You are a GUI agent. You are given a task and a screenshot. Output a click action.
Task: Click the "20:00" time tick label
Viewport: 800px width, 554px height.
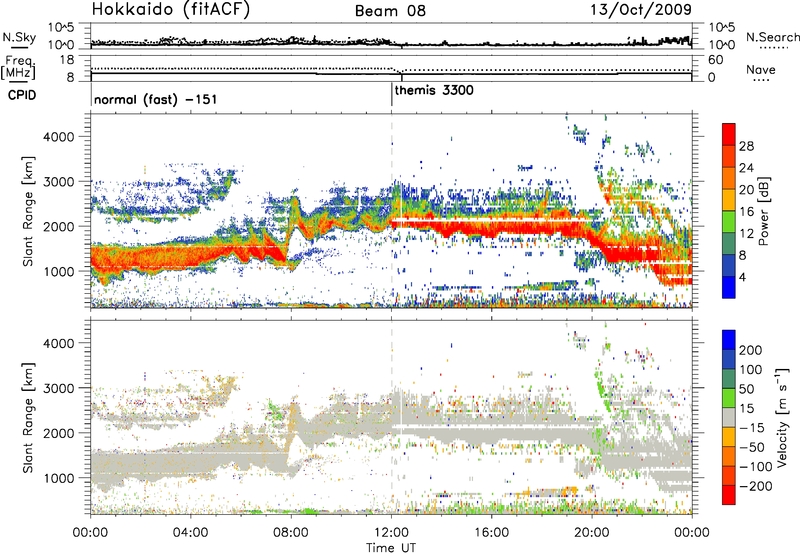pyautogui.click(x=591, y=533)
